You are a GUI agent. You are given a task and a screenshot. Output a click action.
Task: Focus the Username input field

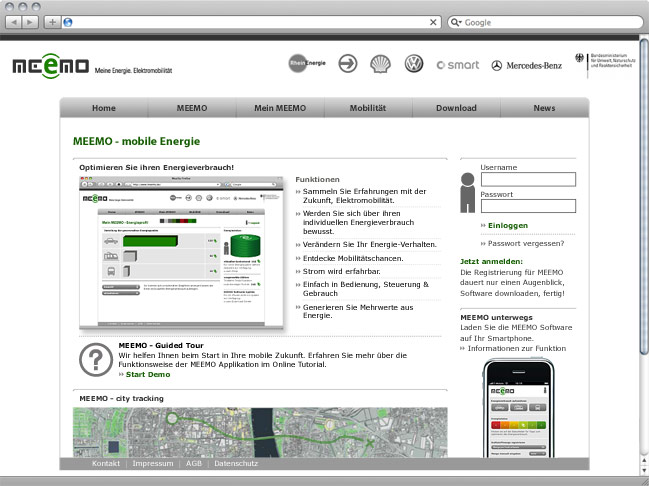point(528,180)
